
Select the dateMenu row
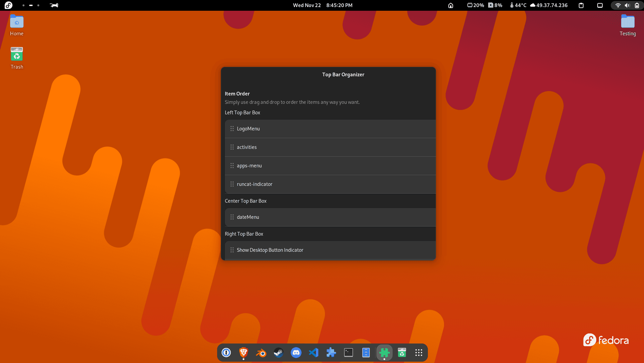coord(330,217)
